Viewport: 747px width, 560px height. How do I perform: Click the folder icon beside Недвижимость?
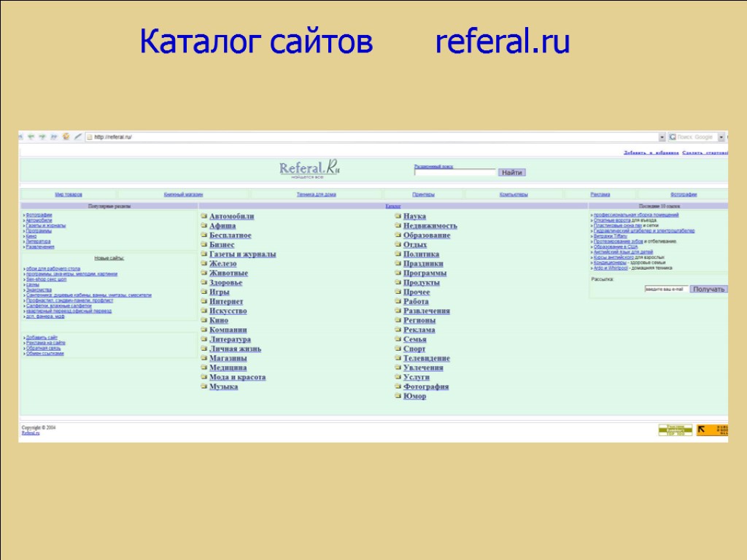tap(398, 225)
